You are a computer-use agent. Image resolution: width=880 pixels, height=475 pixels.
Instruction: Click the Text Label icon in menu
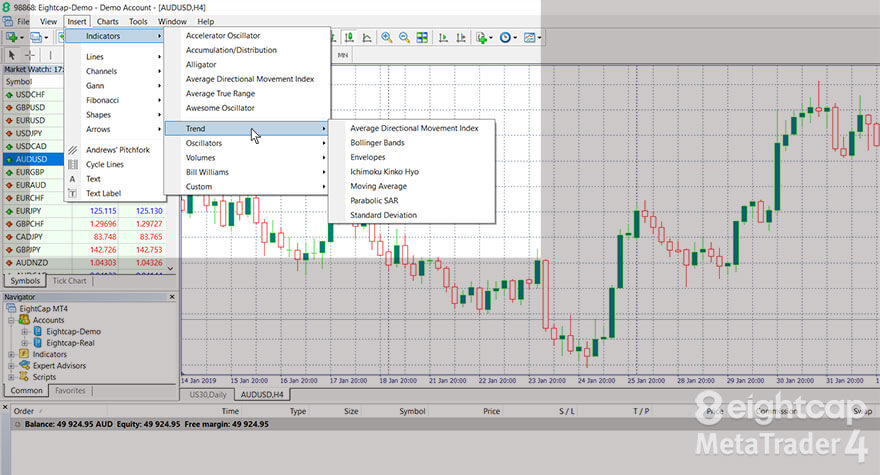(73, 194)
